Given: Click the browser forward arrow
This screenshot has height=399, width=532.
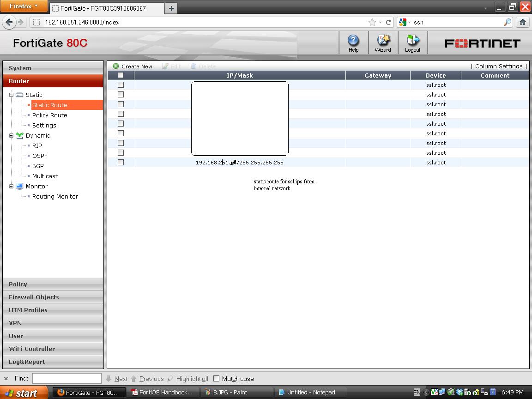Looking at the screenshot, I should [21, 22].
